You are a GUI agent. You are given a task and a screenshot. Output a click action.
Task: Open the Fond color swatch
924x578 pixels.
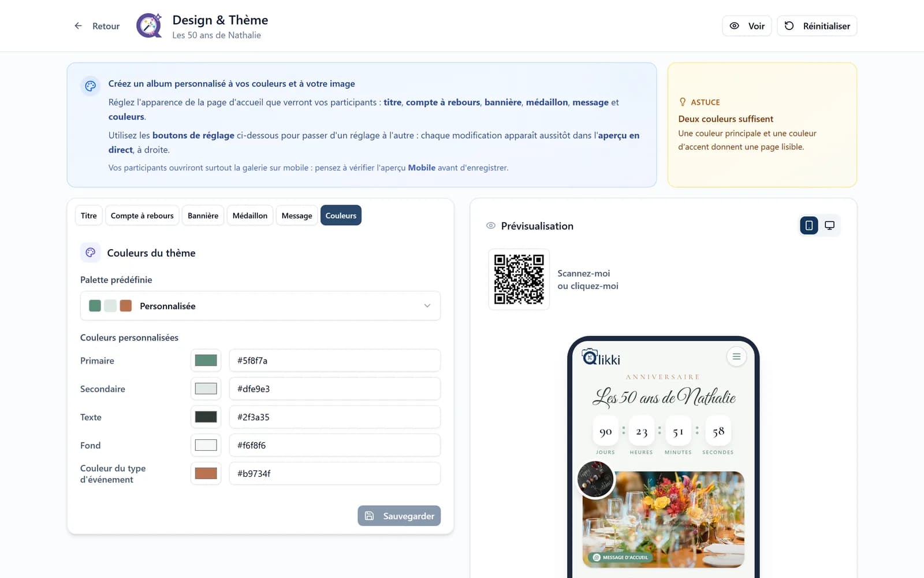click(x=206, y=445)
